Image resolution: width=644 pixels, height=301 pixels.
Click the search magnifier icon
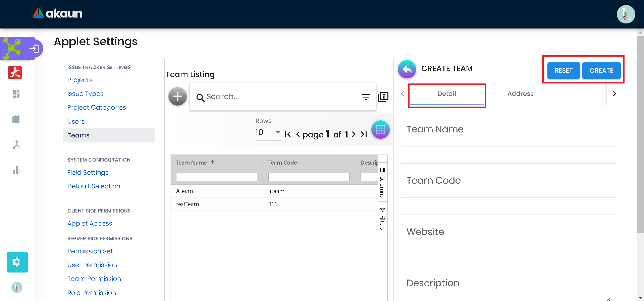pyautogui.click(x=201, y=98)
